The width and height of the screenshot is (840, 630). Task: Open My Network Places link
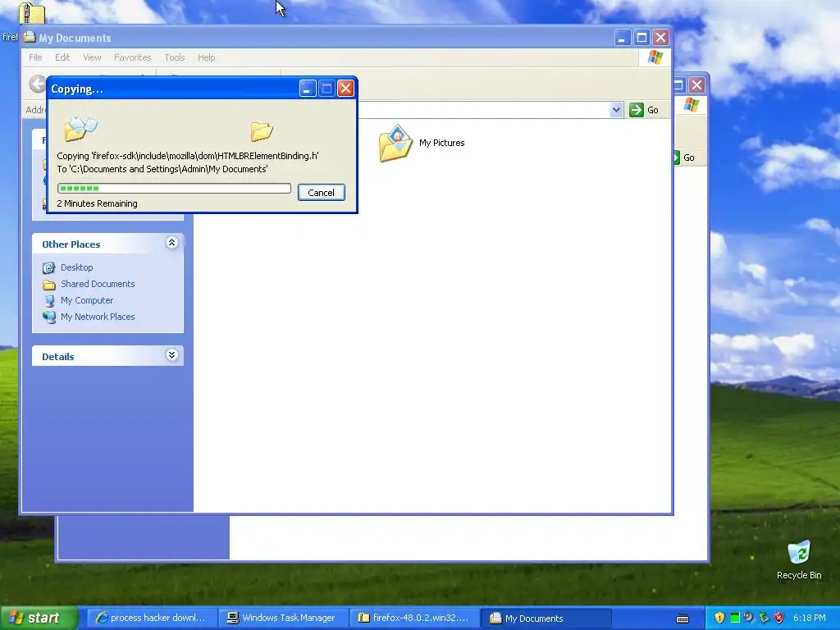click(98, 317)
